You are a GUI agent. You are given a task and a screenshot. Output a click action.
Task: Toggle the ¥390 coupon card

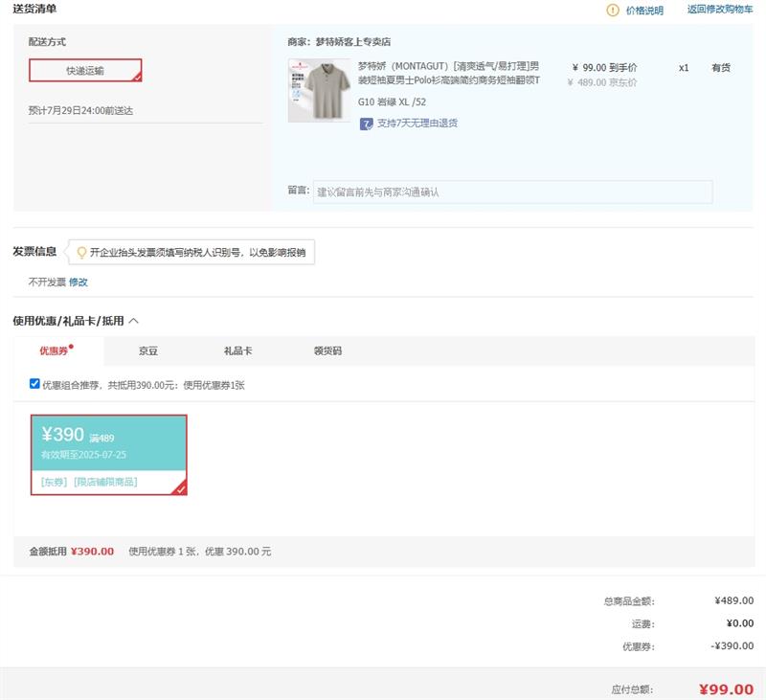(108, 454)
